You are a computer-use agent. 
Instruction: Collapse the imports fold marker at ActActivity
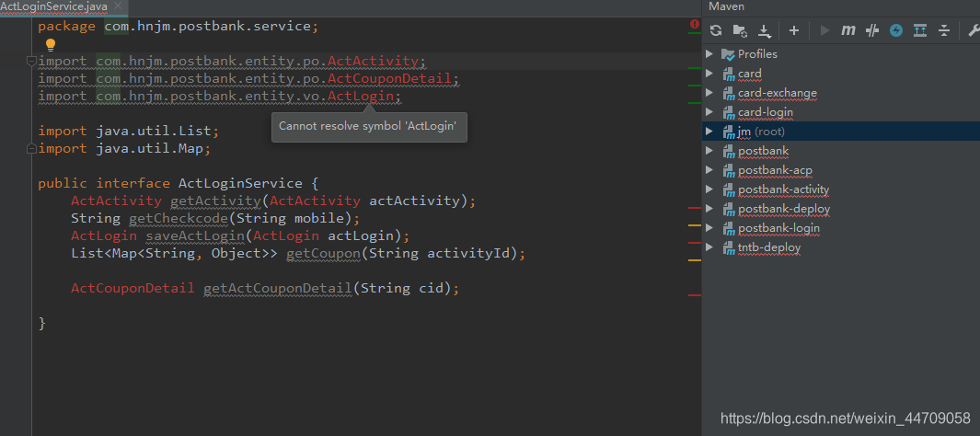coord(30,62)
